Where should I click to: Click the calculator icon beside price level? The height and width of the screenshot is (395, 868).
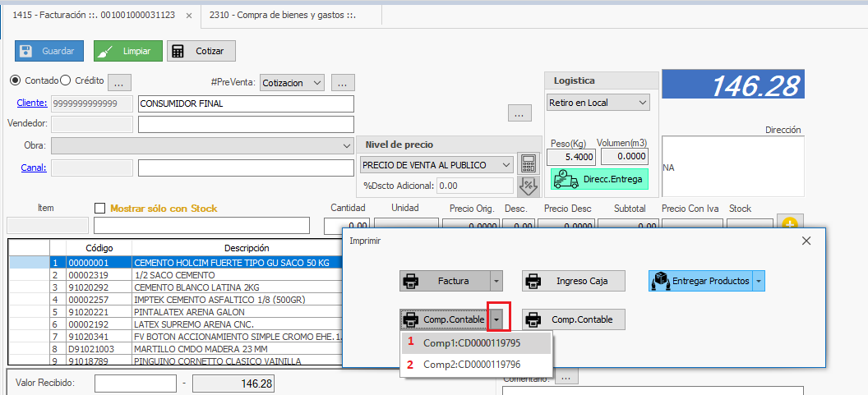[528, 164]
